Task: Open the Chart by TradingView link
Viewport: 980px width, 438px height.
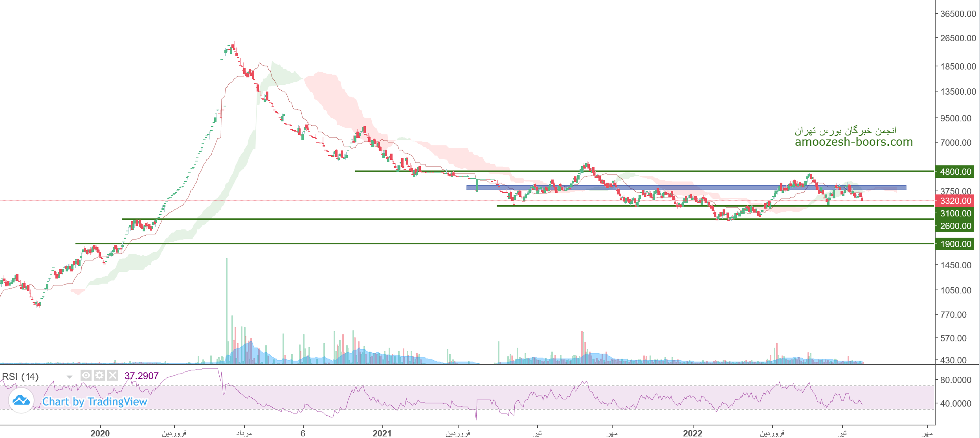Action: 94,402
